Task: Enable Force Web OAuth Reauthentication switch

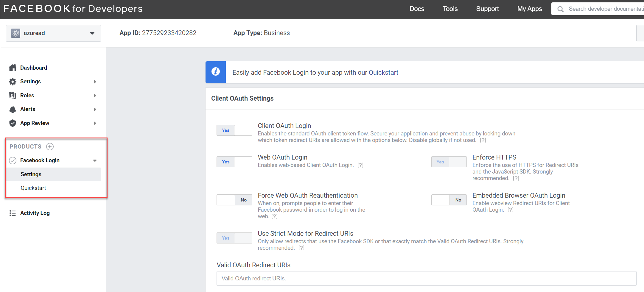Action: coord(234,200)
